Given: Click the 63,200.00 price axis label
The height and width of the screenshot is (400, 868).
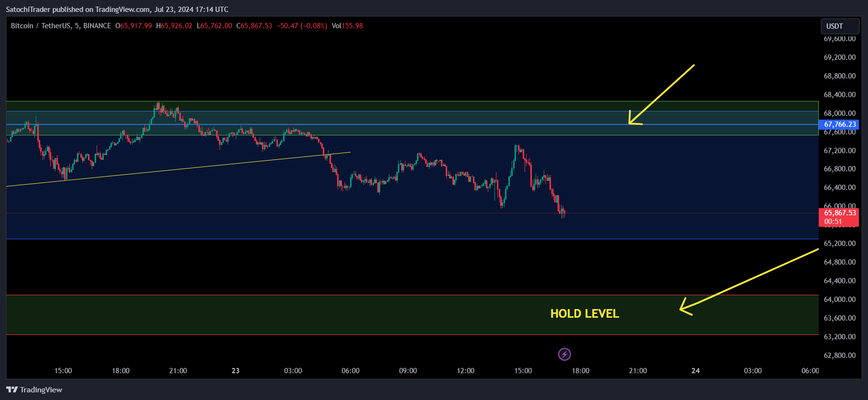Looking at the screenshot, I should [x=839, y=337].
